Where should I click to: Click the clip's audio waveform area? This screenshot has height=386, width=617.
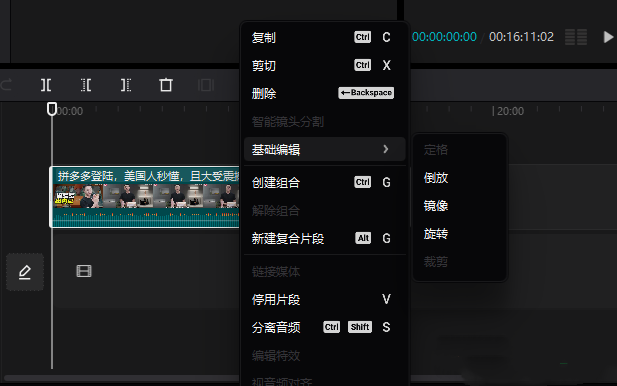point(146,218)
